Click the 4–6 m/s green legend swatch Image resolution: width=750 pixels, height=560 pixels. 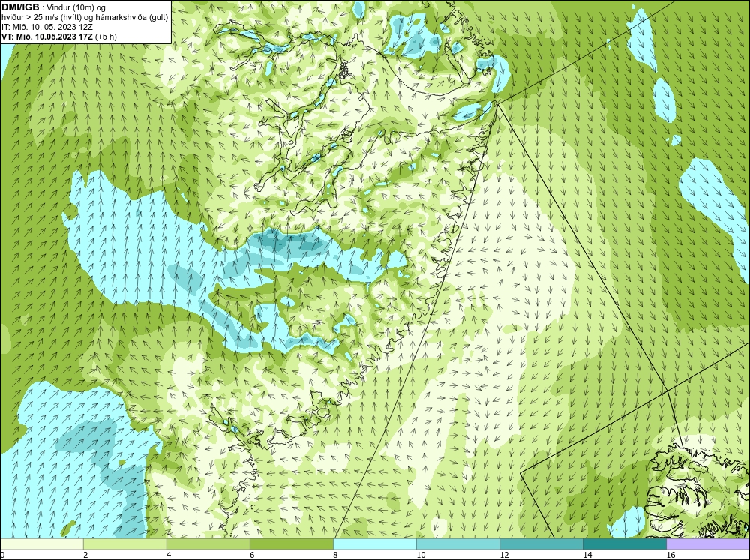tap(208, 544)
